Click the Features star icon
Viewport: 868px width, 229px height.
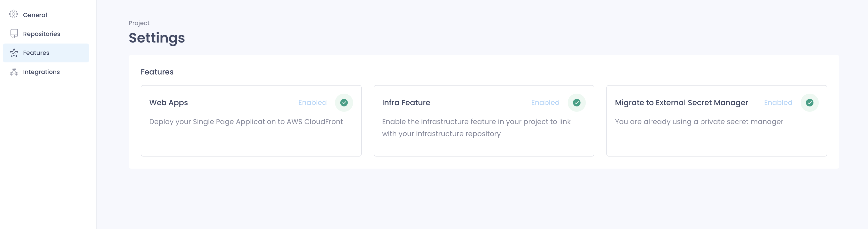coord(14,53)
